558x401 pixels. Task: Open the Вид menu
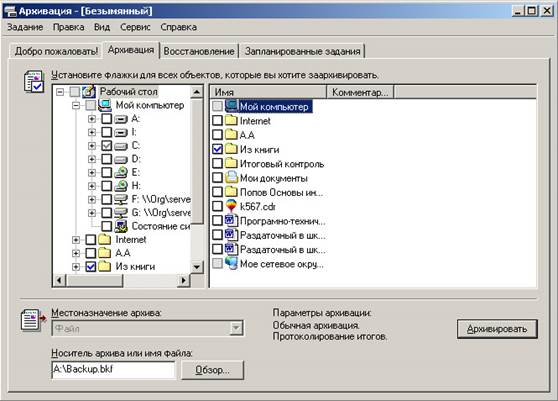pyautogui.click(x=102, y=27)
